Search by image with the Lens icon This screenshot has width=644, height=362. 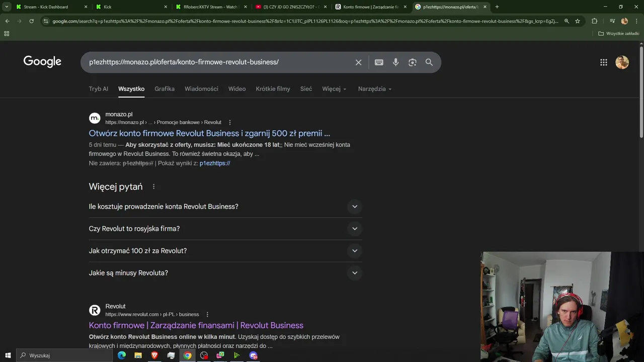click(x=413, y=62)
